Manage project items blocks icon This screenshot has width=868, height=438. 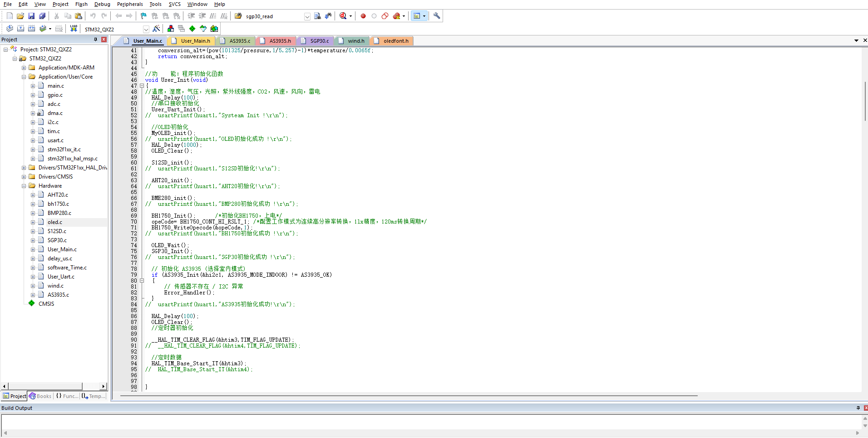point(171,29)
